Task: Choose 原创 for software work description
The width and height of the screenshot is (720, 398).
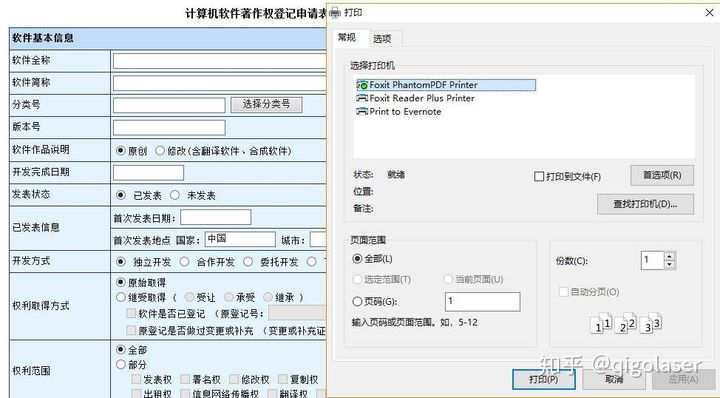Action: pos(121,151)
